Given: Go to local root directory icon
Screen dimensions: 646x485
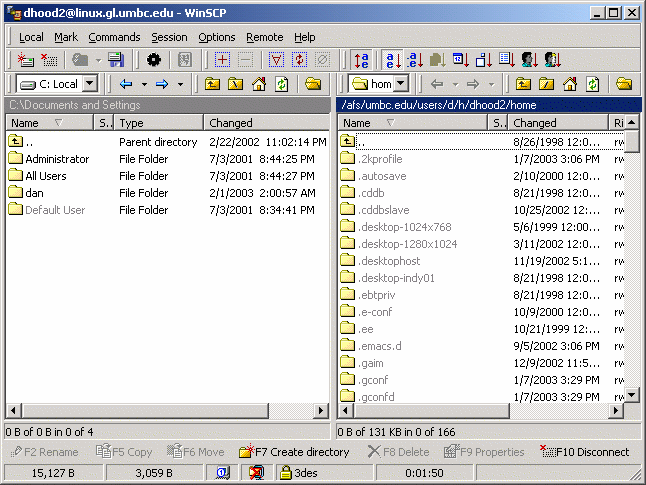Looking at the screenshot, I should coord(236,84).
